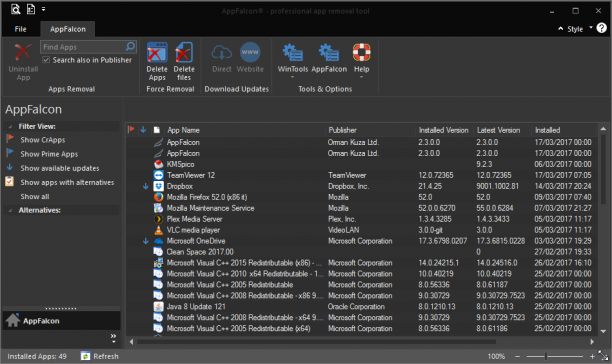Collapse the ribbon with the up arrow
The height and width of the screenshot is (364, 612).
pos(560,28)
